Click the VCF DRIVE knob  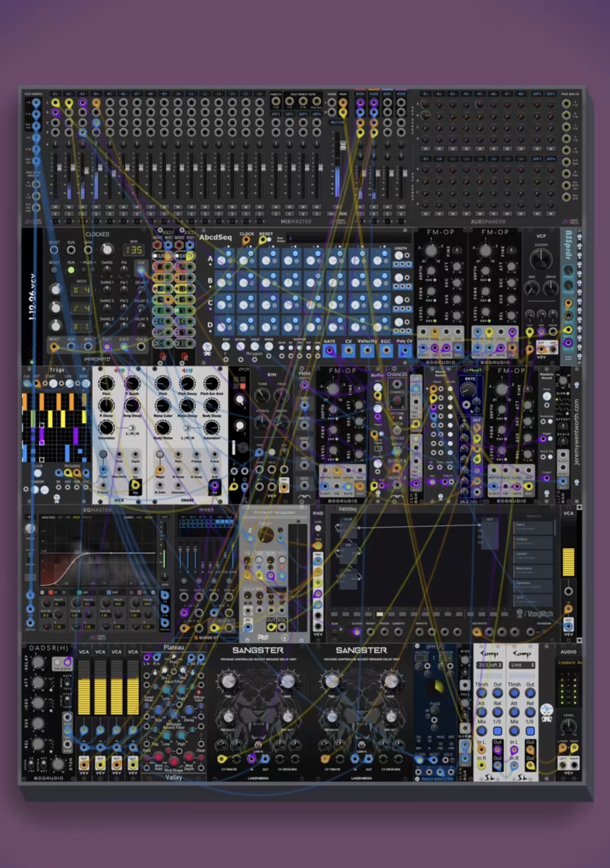(551, 287)
